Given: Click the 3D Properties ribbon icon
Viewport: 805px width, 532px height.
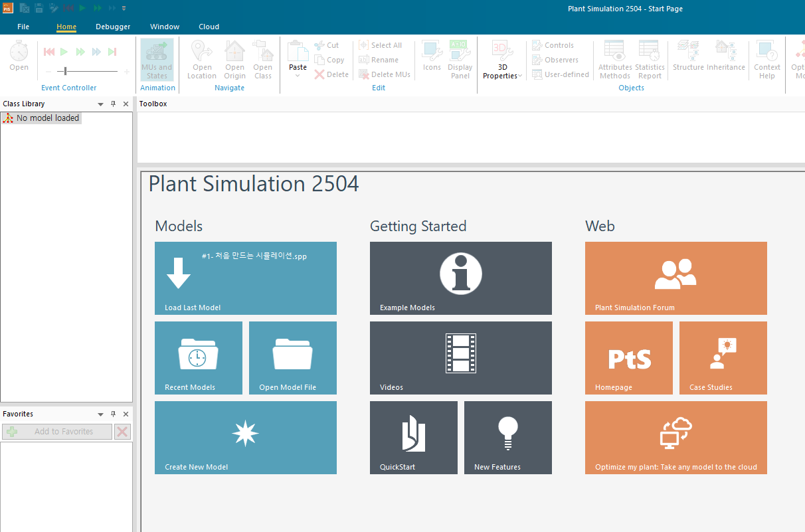Looking at the screenshot, I should pyautogui.click(x=502, y=50).
